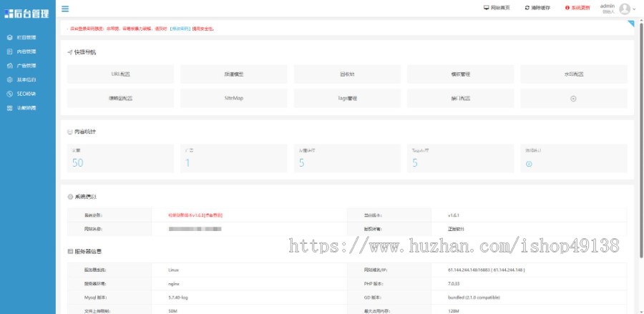Click the IP address 61.144.244.148 value
This screenshot has width=644, height=314.
[487, 270]
